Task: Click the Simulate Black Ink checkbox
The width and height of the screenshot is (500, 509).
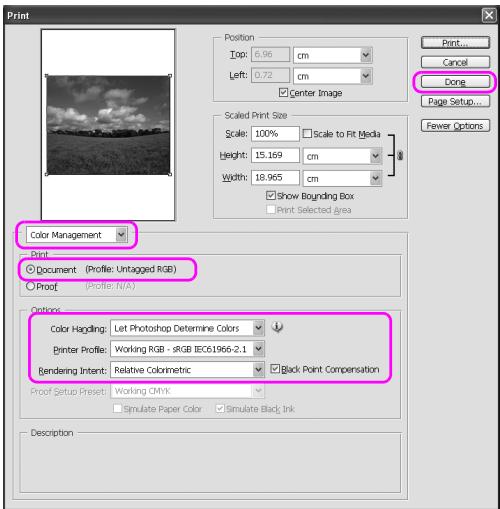Action: (220, 408)
